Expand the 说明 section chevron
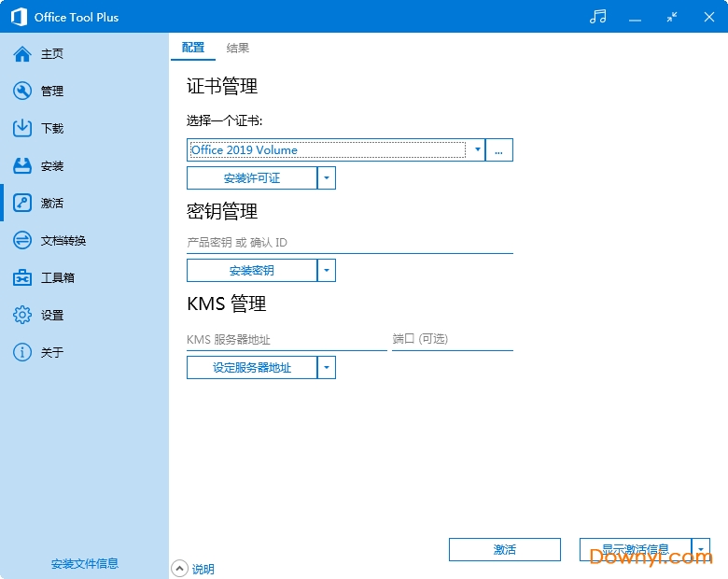 [x=179, y=568]
